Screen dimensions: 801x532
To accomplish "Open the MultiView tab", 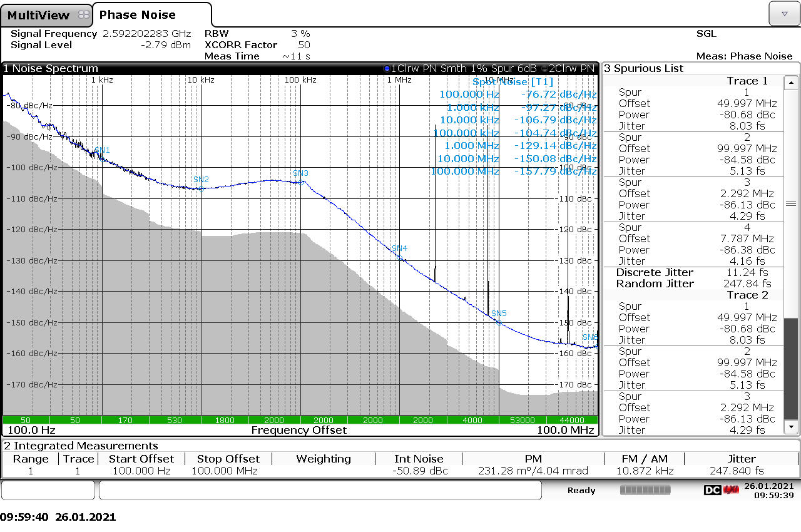I will (x=39, y=15).
